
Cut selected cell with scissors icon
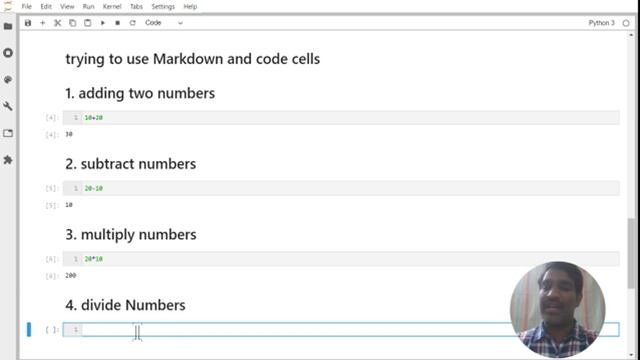[58, 23]
